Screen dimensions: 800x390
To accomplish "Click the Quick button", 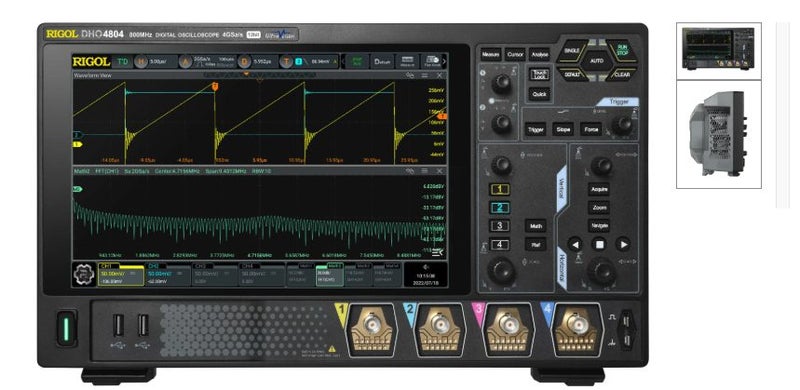I will click(x=539, y=94).
